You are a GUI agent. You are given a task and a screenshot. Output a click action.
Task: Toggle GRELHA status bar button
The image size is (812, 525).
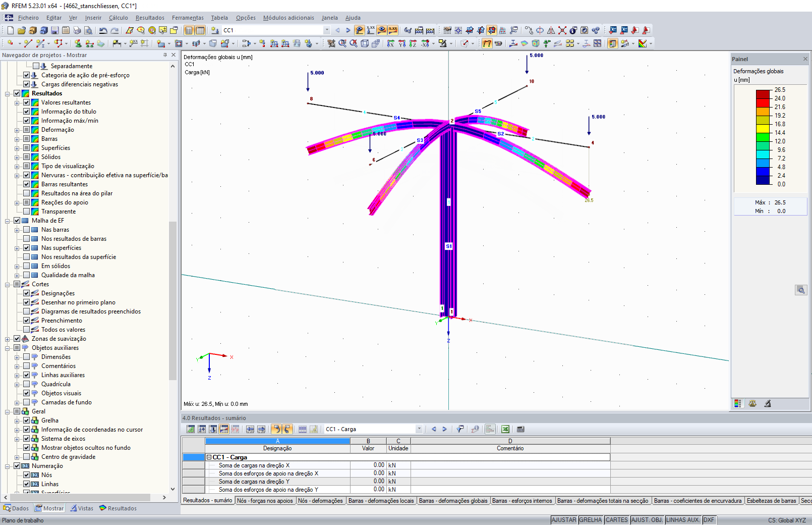coord(591,520)
